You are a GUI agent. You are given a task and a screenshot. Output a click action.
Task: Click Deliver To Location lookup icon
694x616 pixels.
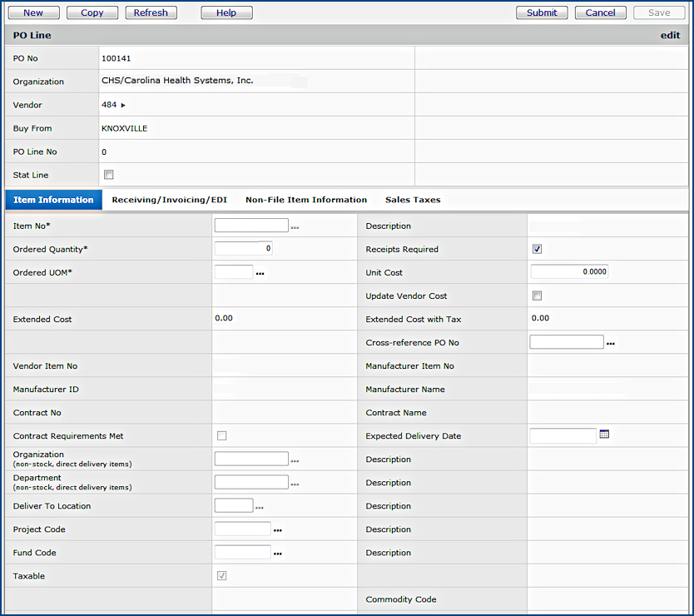tap(260, 507)
